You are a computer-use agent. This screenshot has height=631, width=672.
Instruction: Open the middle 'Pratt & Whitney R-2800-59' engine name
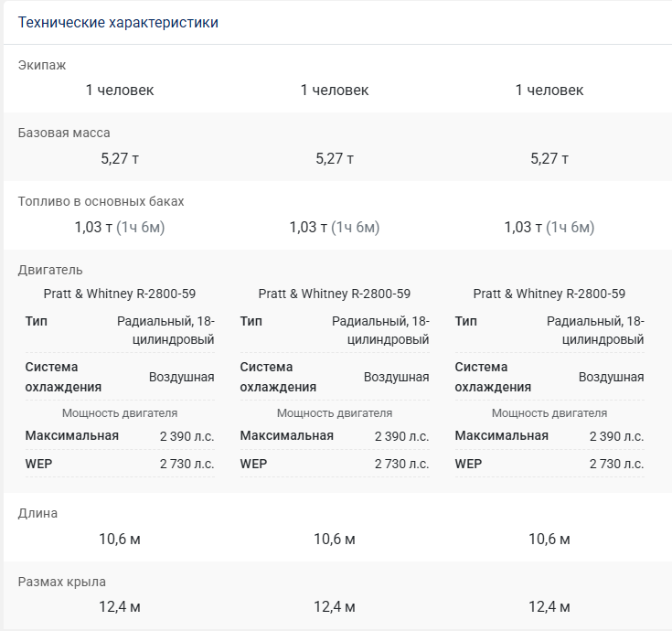pyautogui.click(x=335, y=294)
